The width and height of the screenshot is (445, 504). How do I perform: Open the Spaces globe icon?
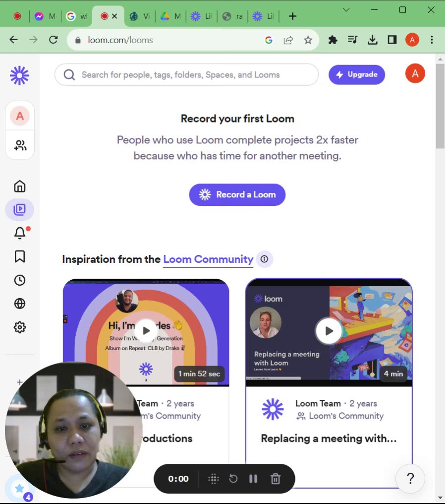click(x=20, y=304)
